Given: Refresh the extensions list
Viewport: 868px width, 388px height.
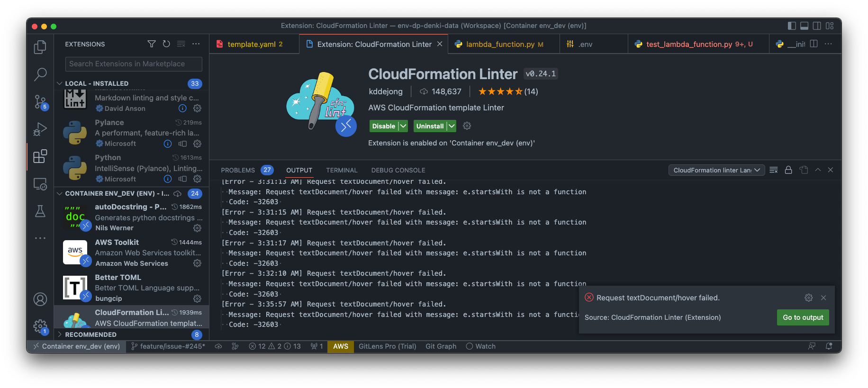Looking at the screenshot, I should (x=166, y=44).
